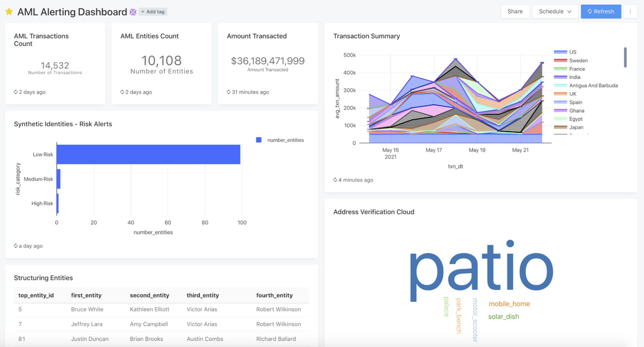Click the Share button

pos(515,11)
